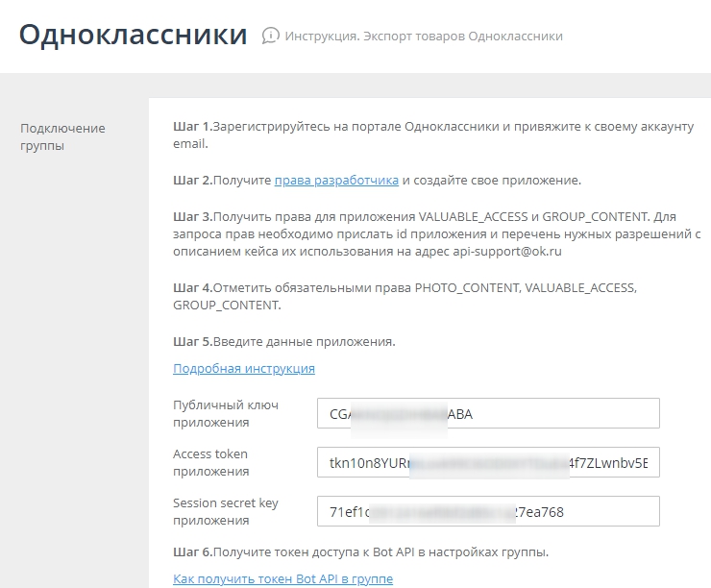The width and height of the screenshot is (711, 588).
Task: Follow the 'права разработчика' link
Action: point(336,180)
